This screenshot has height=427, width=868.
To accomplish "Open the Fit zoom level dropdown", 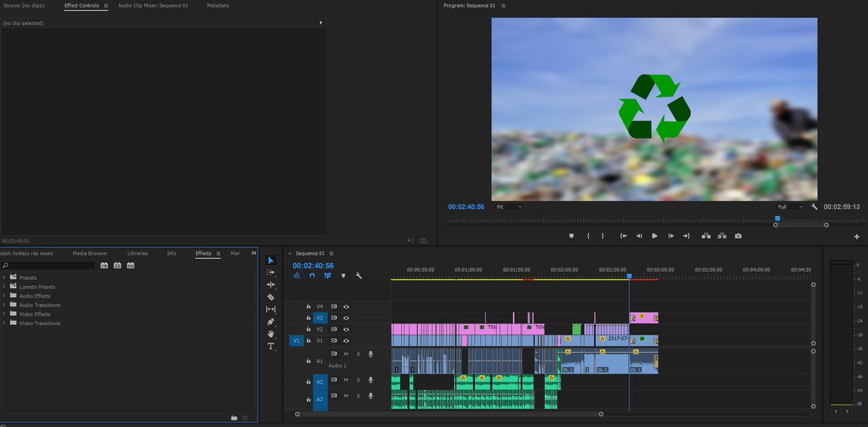I will coord(509,207).
